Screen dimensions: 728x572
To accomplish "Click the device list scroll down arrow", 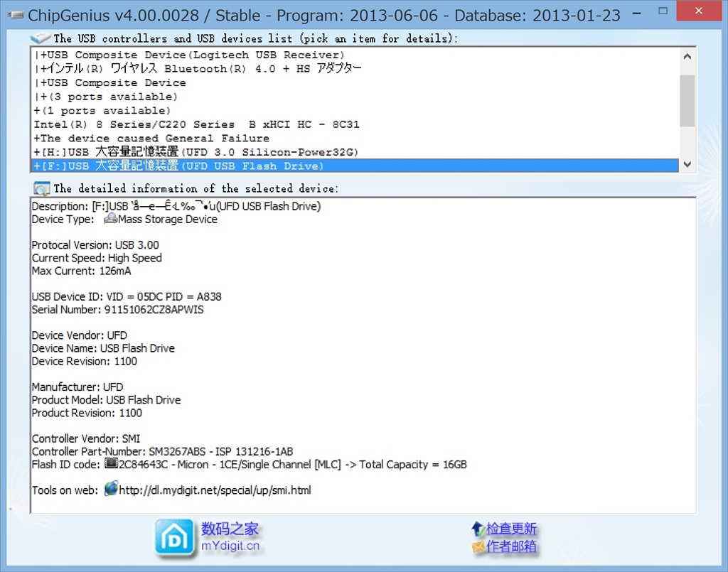I will click(687, 164).
